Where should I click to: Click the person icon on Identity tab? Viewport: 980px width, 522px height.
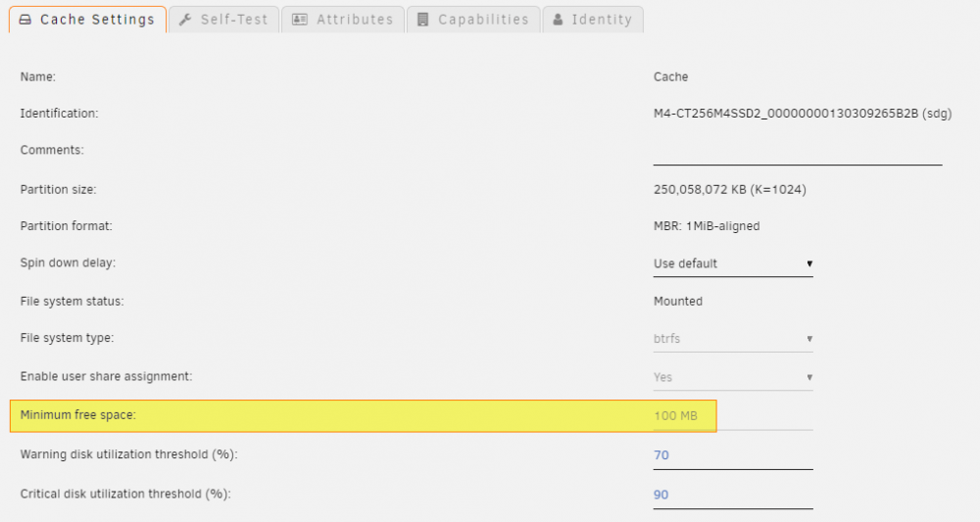[x=559, y=20]
